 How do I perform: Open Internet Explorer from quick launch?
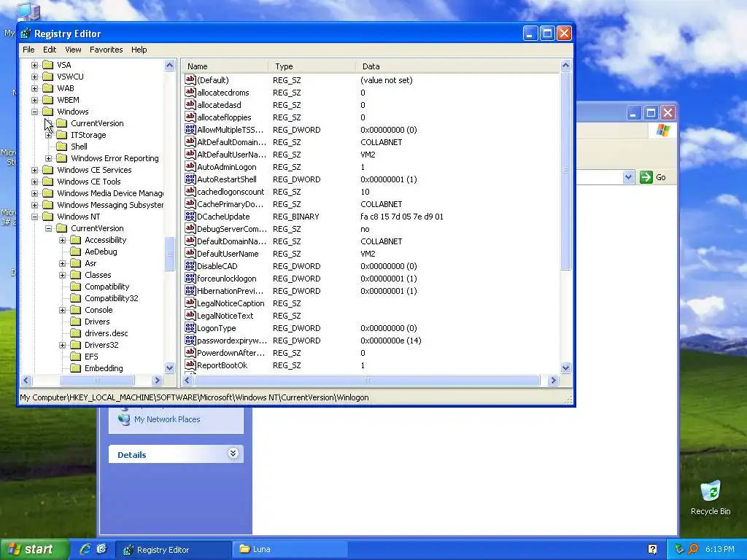tap(85, 549)
